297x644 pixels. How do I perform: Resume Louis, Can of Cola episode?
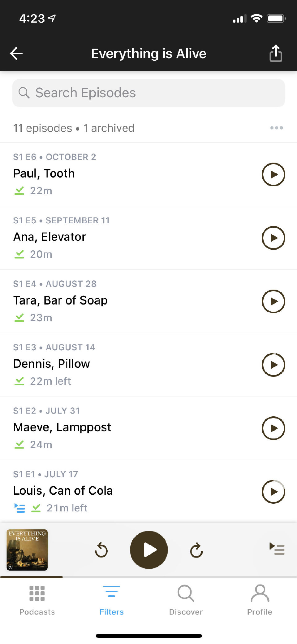(x=273, y=492)
